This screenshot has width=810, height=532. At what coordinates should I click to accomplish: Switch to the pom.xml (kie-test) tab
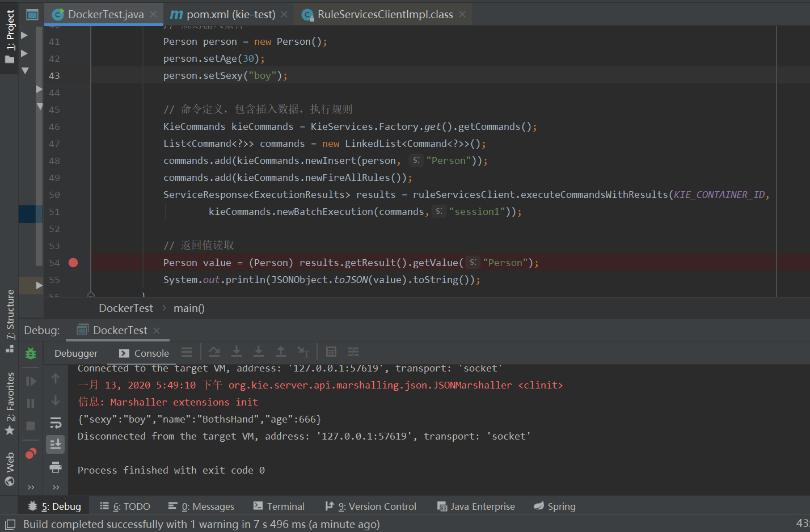tap(227, 14)
